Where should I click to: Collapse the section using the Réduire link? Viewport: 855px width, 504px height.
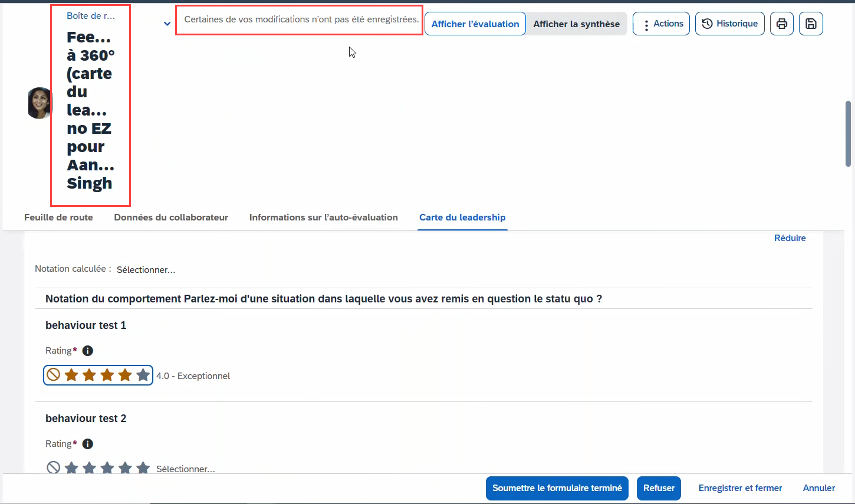coord(790,238)
